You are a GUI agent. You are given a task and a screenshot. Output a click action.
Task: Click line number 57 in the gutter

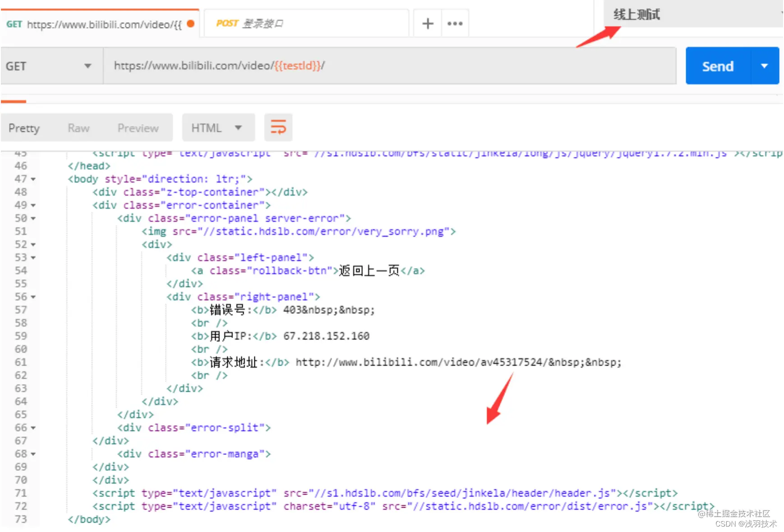coord(21,310)
